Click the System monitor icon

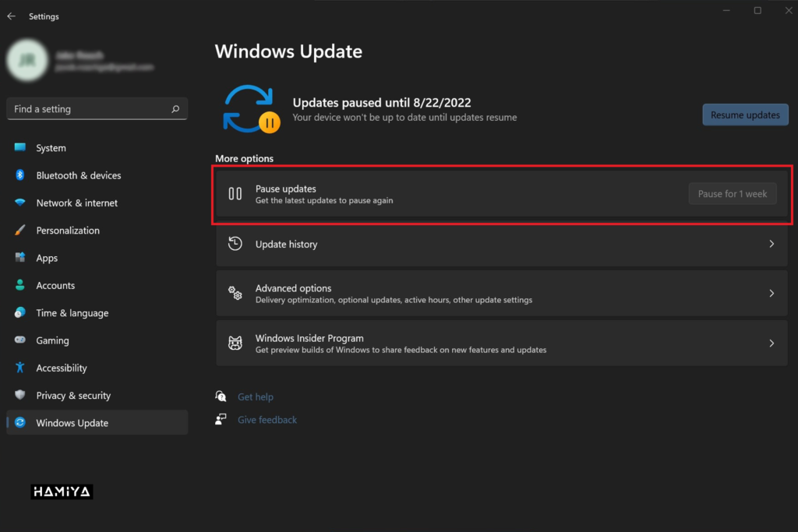pos(20,147)
